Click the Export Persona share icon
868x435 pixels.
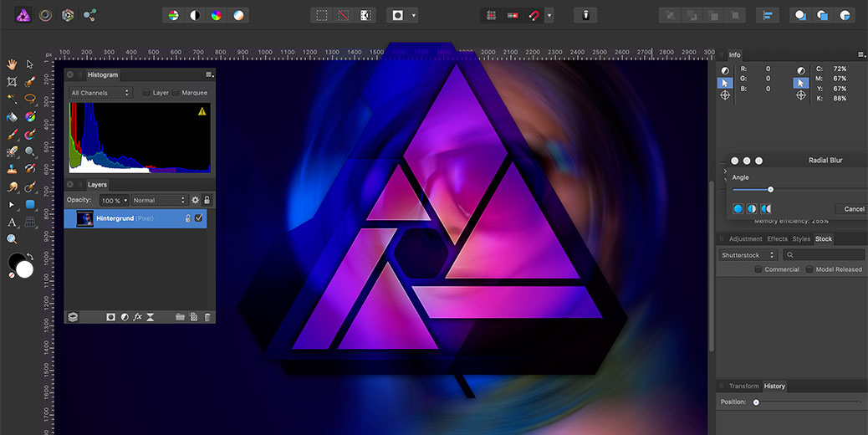coord(89,15)
